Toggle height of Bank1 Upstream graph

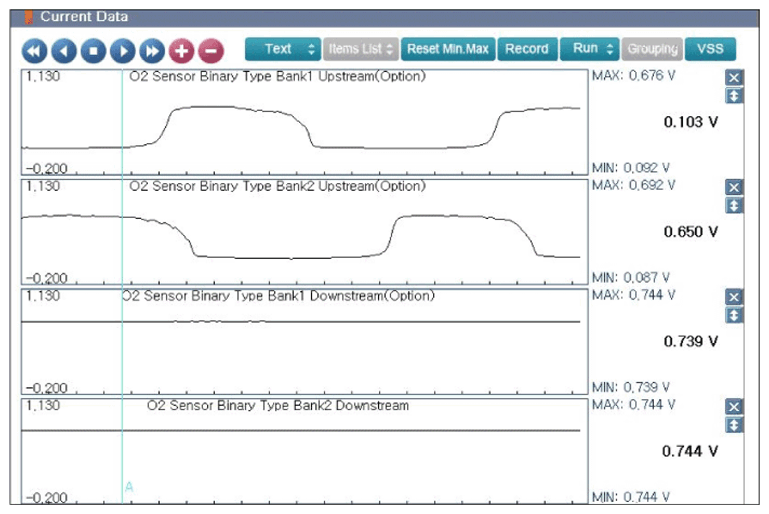(734, 96)
